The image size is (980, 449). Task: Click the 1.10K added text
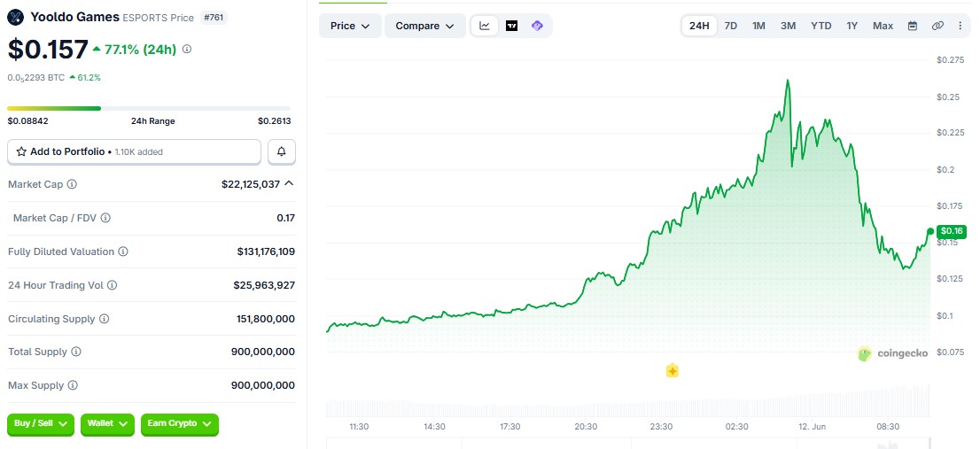tap(139, 151)
